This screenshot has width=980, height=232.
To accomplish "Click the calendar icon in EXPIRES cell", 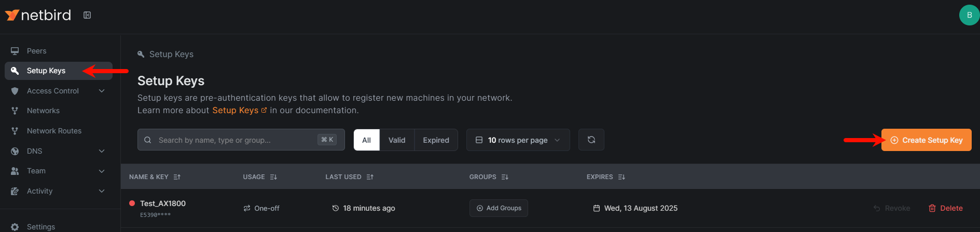I will (597, 208).
